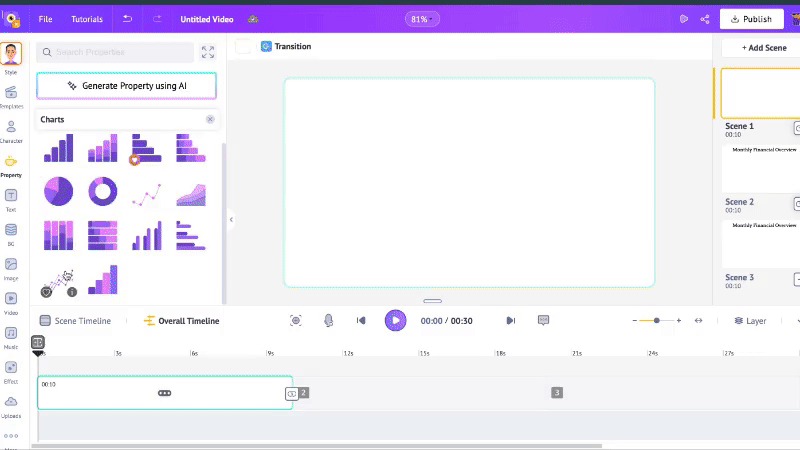Insert the donut chart property
The height and width of the screenshot is (450, 800).
103,191
